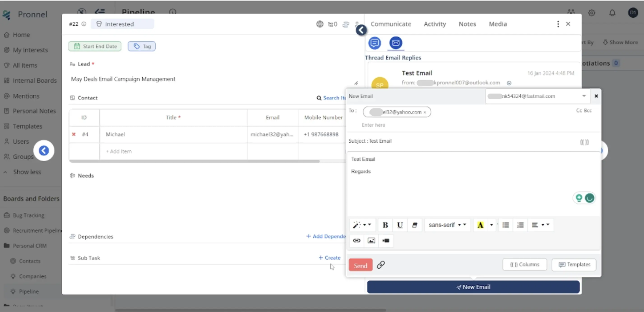The height and width of the screenshot is (312, 644).
Task: Click the red Send button
Action: tap(361, 265)
